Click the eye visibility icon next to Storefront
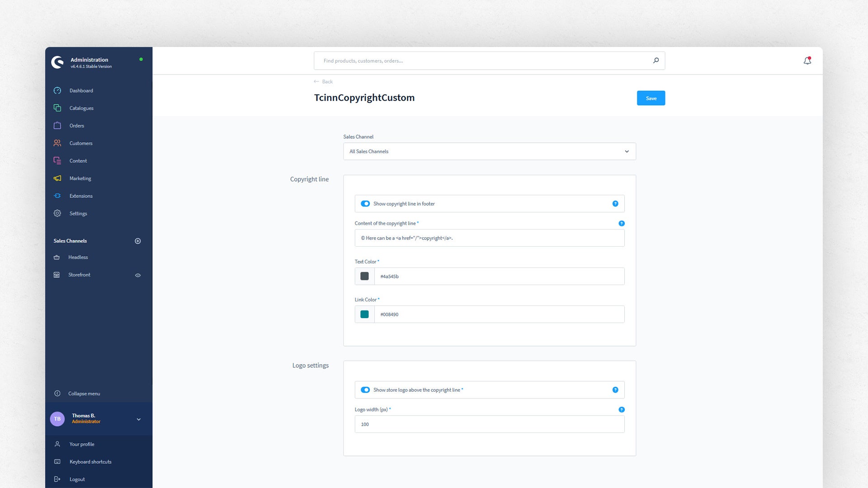The height and width of the screenshot is (488, 868). [138, 275]
